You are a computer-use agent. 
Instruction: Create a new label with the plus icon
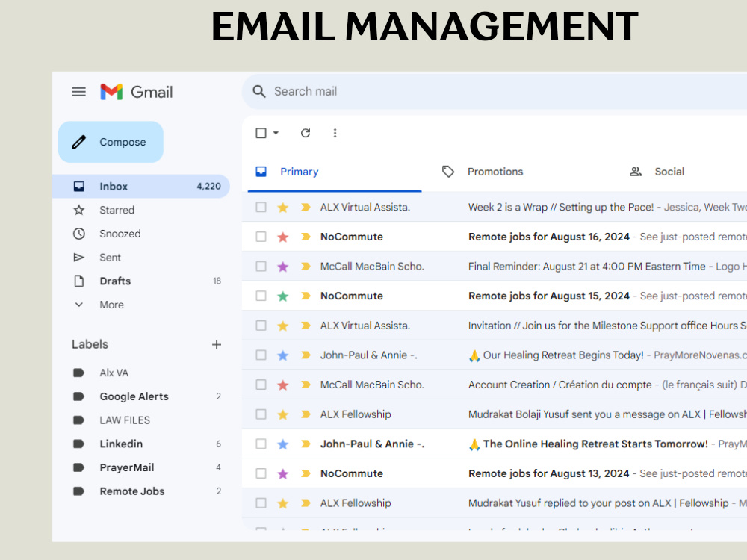(217, 344)
